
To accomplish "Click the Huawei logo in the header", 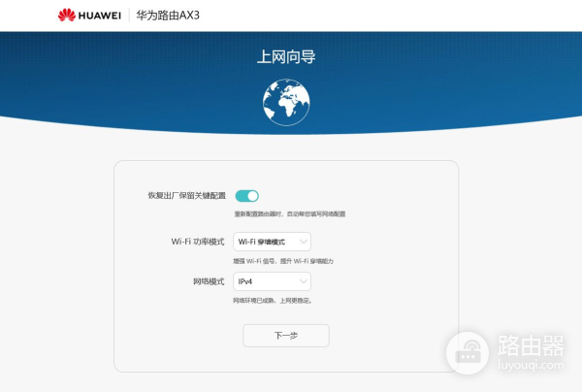I will tap(89, 16).
